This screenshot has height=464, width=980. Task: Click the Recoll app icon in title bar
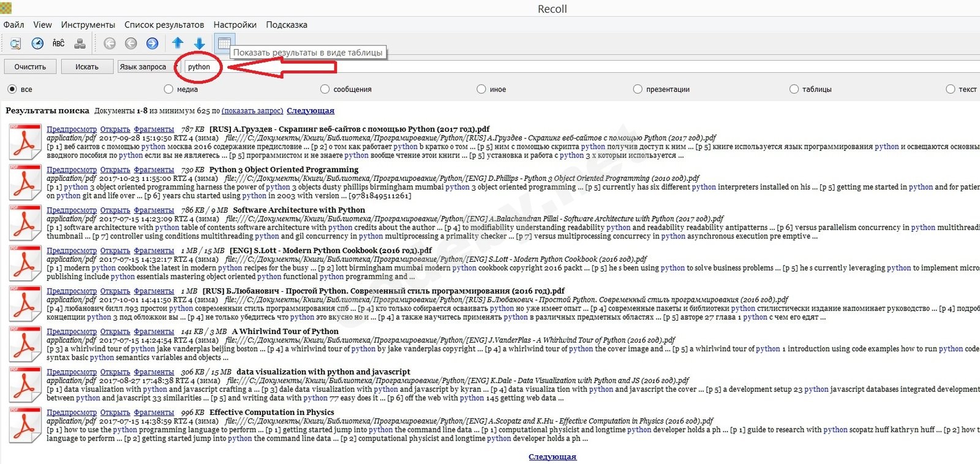tap(6, 8)
